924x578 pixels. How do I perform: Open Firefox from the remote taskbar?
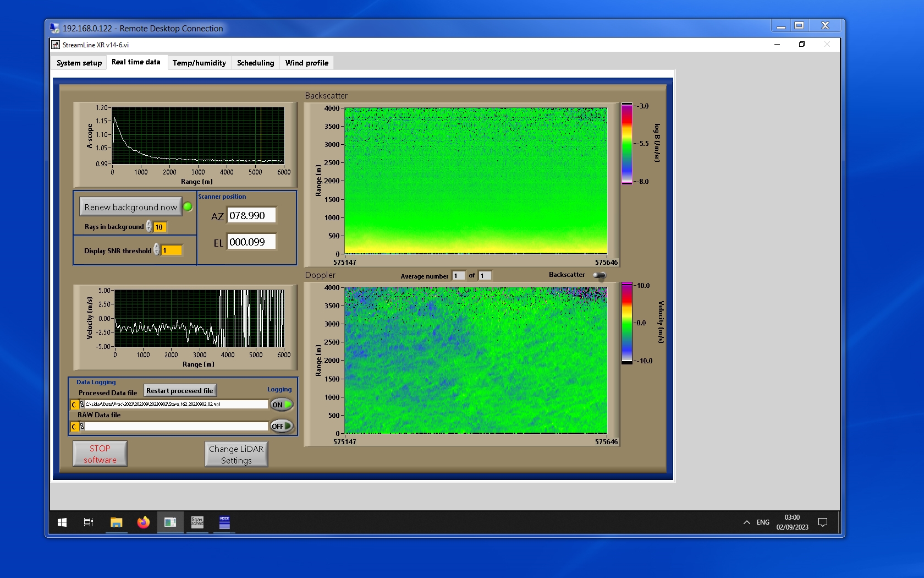click(144, 522)
